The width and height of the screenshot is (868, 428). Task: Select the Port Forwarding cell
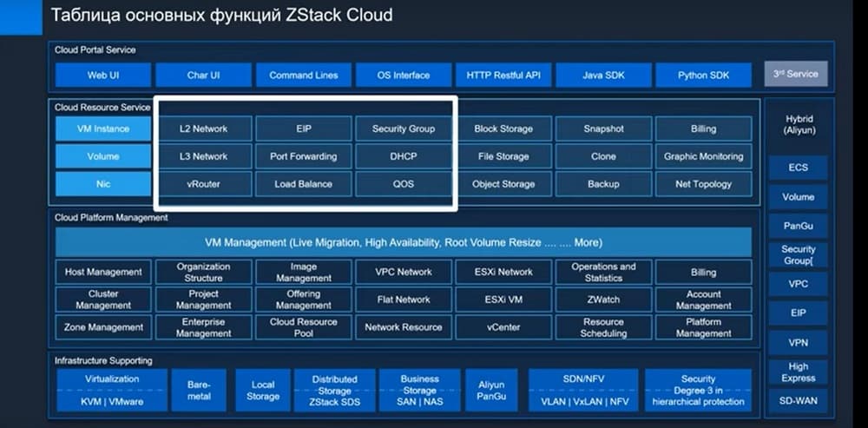click(303, 156)
